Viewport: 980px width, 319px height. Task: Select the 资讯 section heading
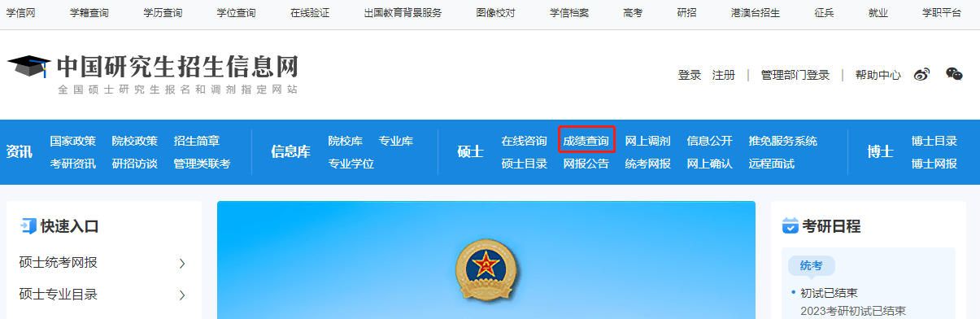[x=20, y=151]
